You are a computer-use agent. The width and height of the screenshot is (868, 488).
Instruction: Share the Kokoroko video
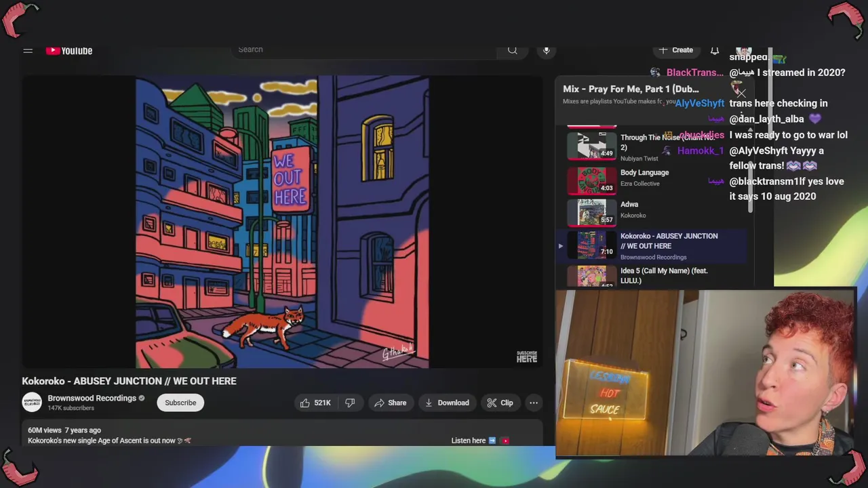pyautogui.click(x=391, y=403)
